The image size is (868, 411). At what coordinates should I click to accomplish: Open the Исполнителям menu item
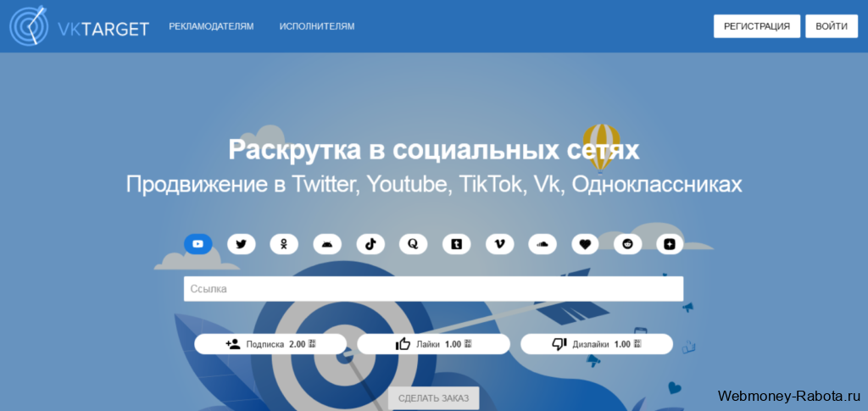317,26
